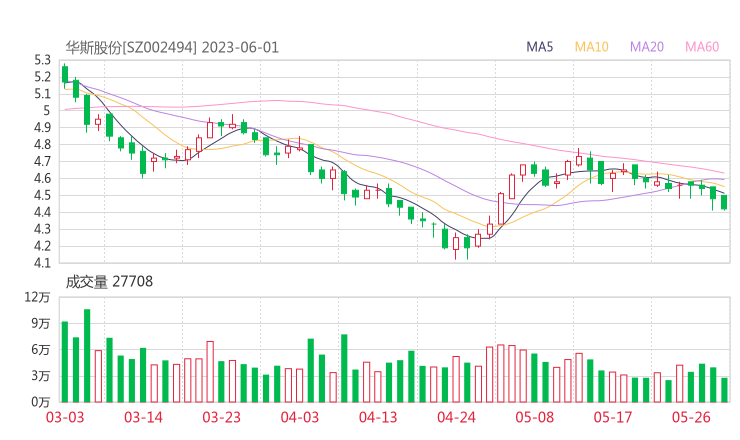
Task: Click the last green candlestick at chart's end
Action: (724, 202)
